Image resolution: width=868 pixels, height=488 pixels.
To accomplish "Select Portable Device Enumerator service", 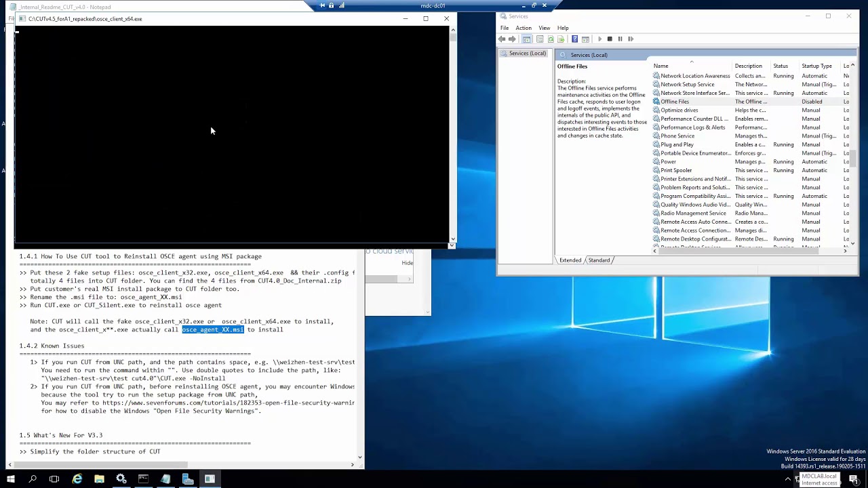I will pos(751,153).
